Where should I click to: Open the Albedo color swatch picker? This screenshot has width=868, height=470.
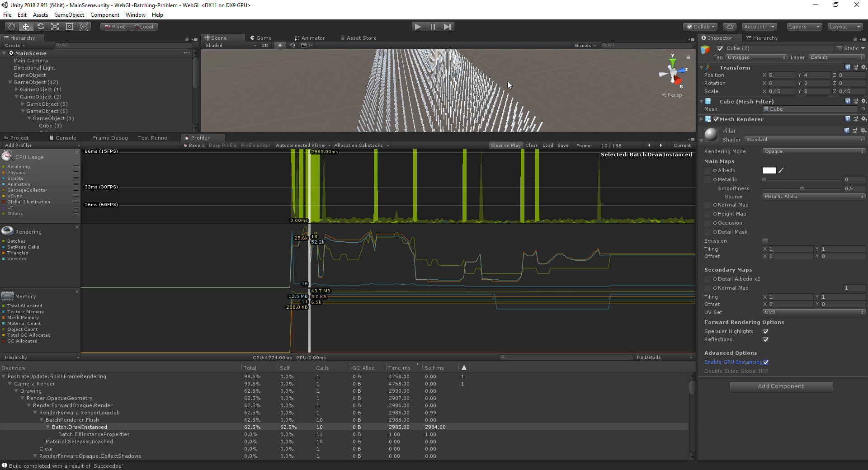point(769,170)
